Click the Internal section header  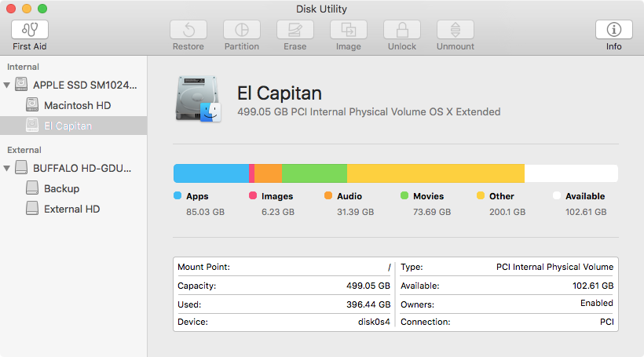(23, 67)
